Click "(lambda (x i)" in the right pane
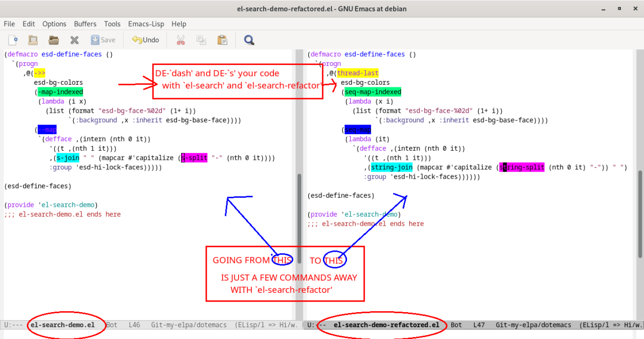The height and width of the screenshot is (339, 644). (369, 101)
